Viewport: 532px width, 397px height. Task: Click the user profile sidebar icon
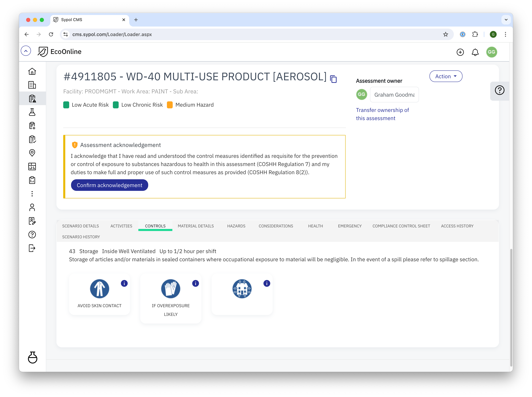coord(32,207)
